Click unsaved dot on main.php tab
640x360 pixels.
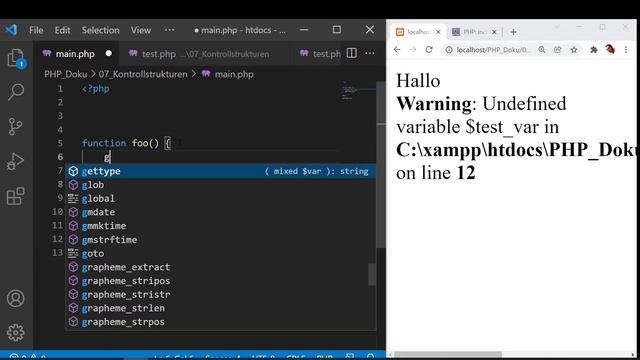[109, 53]
